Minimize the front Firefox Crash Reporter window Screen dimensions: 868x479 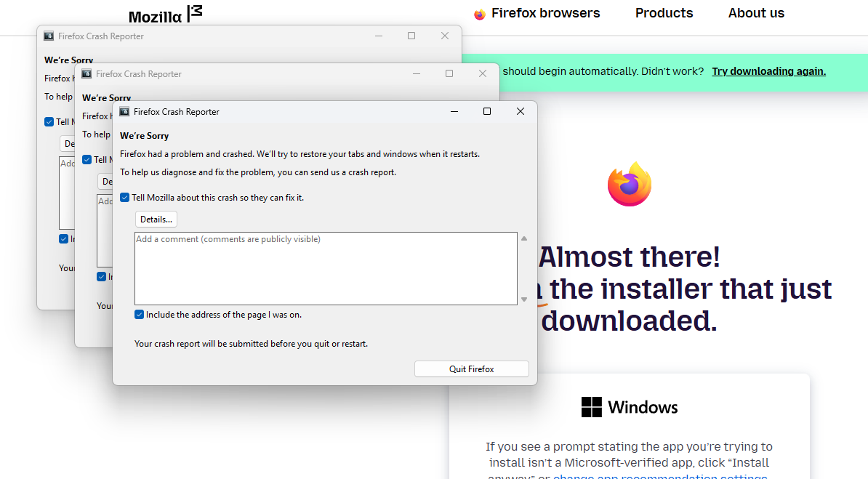tap(454, 111)
